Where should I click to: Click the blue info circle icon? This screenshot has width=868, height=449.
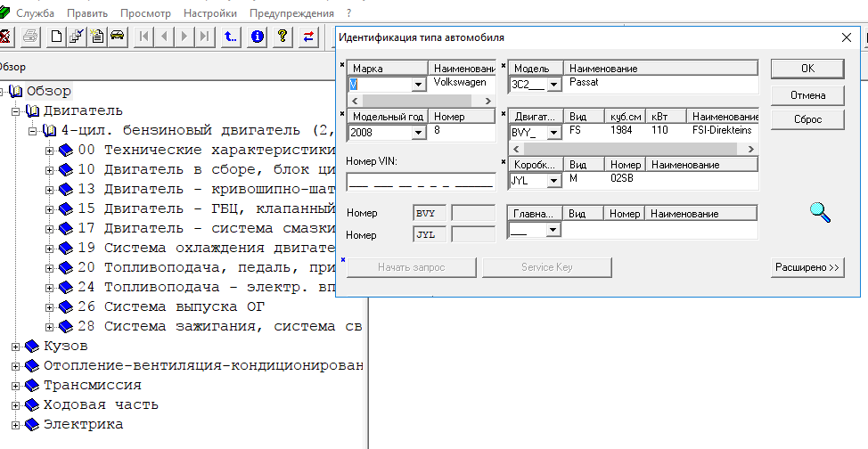(x=258, y=37)
